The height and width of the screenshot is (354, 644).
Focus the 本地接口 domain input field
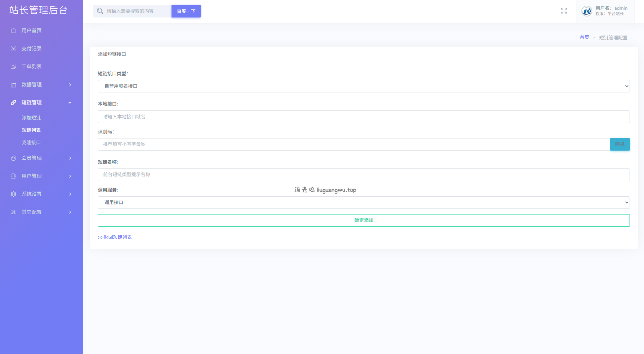click(364, 117)
